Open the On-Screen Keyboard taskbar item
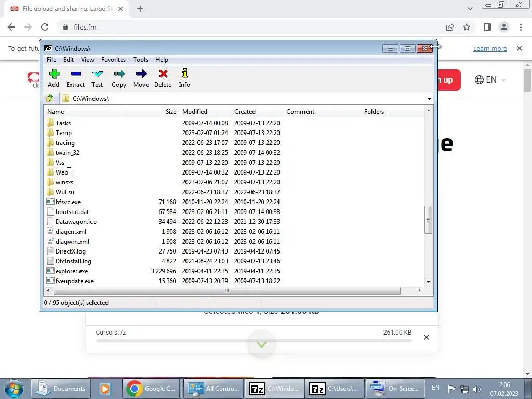This screenshot has width=532, height=399. 395,389
